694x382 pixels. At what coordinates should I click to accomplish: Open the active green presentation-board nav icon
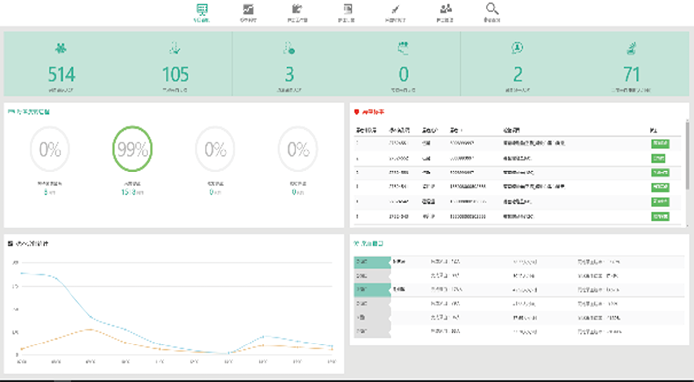pos(202,9)
